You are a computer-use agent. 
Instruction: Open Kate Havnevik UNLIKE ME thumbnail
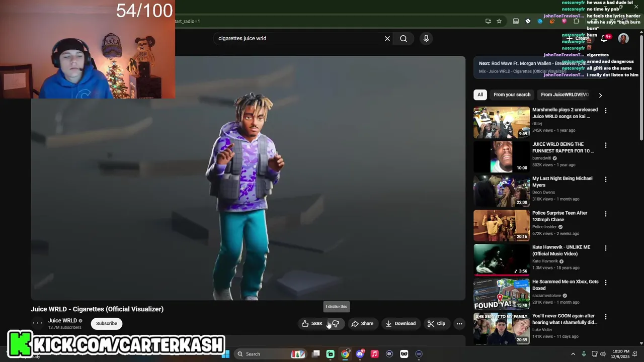[501, 260]
